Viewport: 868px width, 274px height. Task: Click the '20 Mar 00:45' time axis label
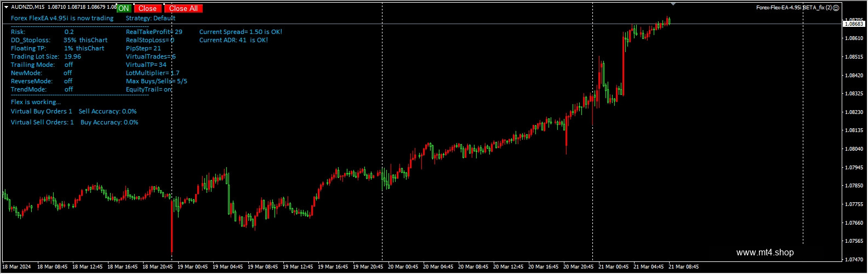[x=403, y=267]
